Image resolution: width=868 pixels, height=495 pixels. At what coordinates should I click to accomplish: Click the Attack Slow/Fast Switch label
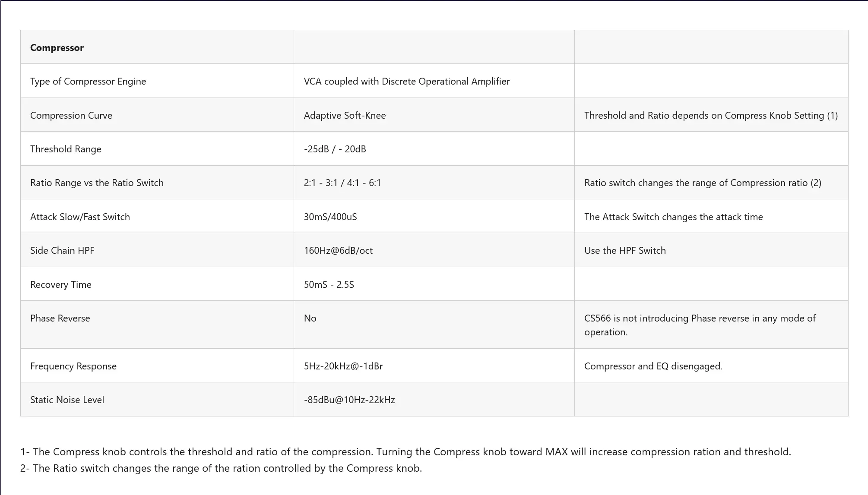pyautogui.click(x=80, y=217)
